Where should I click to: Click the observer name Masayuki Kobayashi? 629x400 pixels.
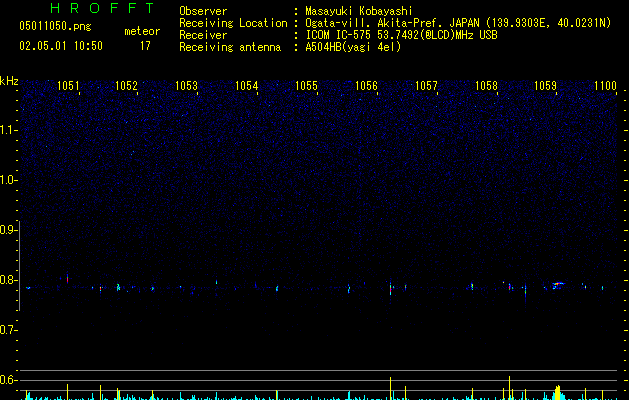coord(359,11)
